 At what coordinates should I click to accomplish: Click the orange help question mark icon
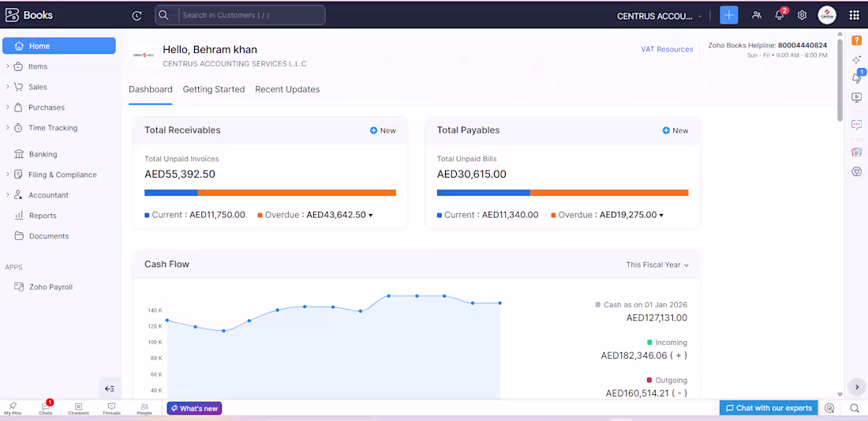(x=856, y=40)
